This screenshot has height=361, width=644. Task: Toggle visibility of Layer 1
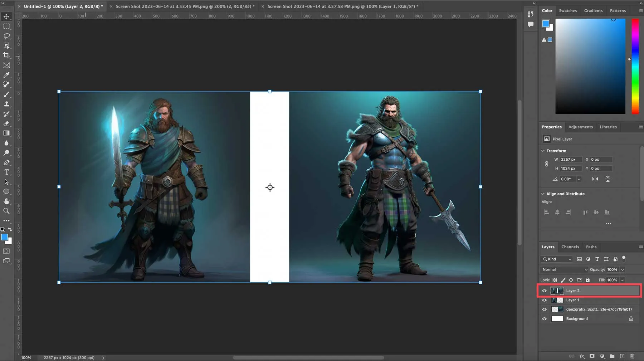point(544,300)
